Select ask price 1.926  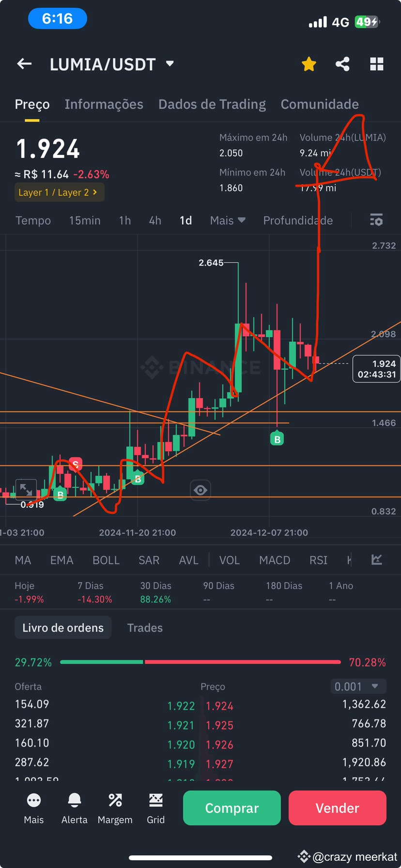click(219, 744)
